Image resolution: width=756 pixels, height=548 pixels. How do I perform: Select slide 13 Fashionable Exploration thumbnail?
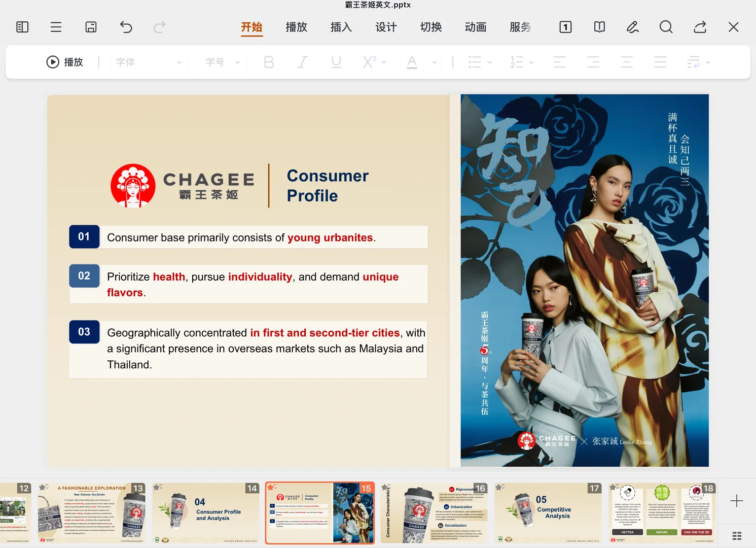pyautogui.click(x=91, y=512)
